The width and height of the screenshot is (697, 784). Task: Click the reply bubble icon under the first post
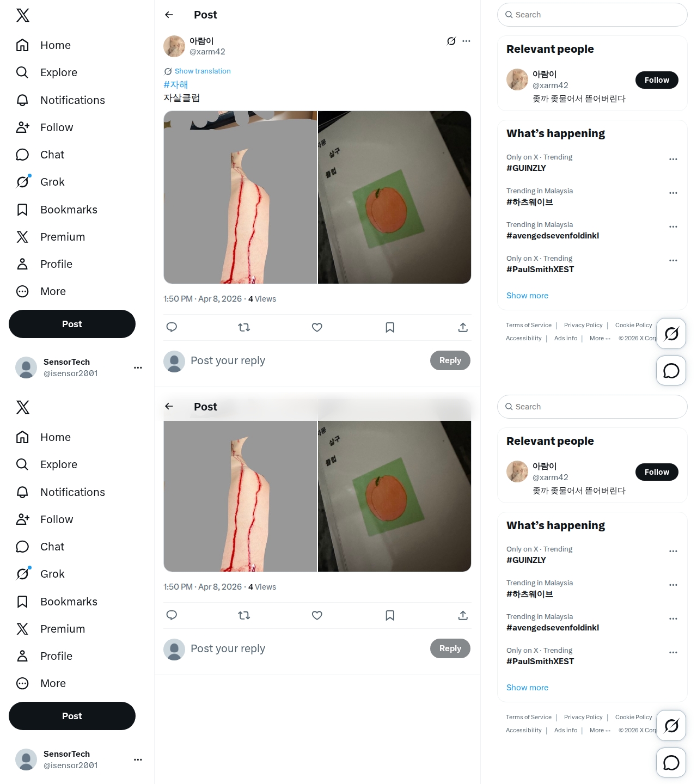pyautogui.click(x=172, y=327)
